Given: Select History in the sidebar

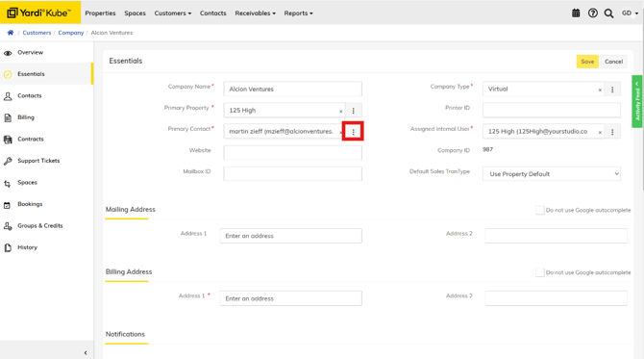Looking at the screenshot, I should click(46, 247).
